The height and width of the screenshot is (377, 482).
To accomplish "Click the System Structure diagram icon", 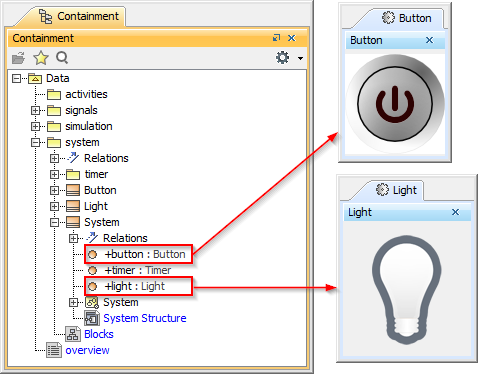I will tap(92, 318).
